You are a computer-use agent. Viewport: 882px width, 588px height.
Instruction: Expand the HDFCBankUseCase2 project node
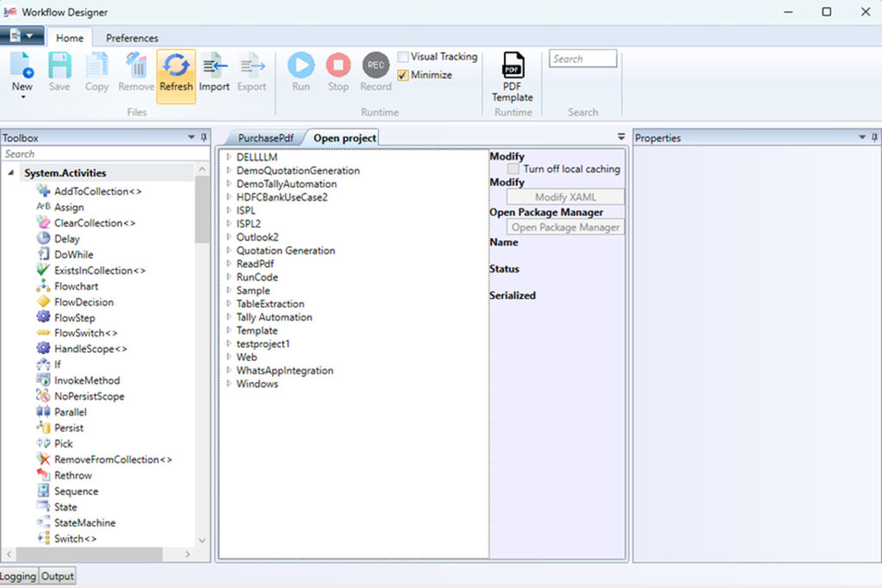click(x=229, y=197)
